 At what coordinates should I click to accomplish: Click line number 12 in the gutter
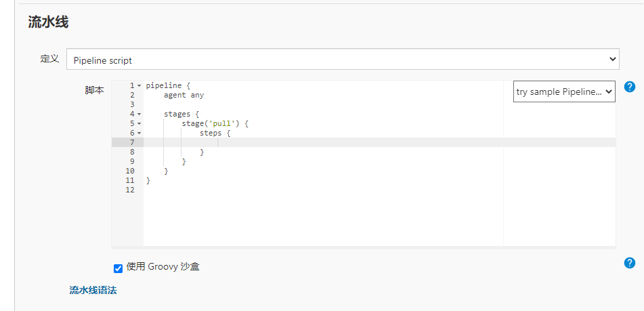(x=130, y=190)
